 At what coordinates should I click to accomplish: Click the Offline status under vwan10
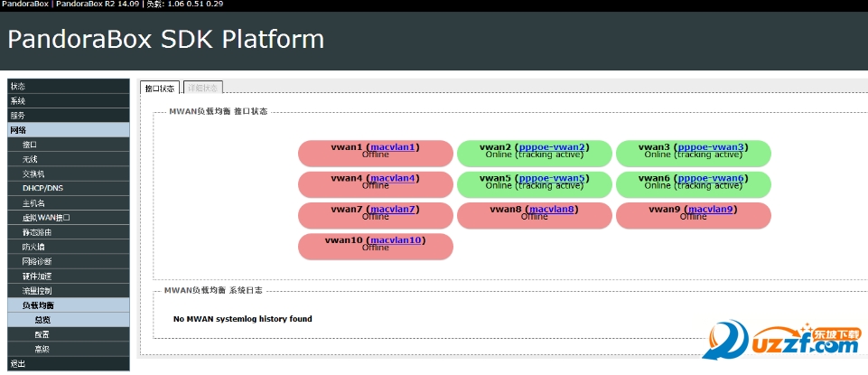pyautogui.click(x=376, y=248)
